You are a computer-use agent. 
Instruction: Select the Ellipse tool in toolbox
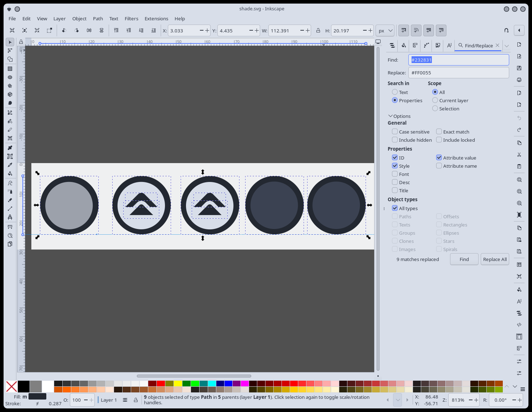click(10, 77)
